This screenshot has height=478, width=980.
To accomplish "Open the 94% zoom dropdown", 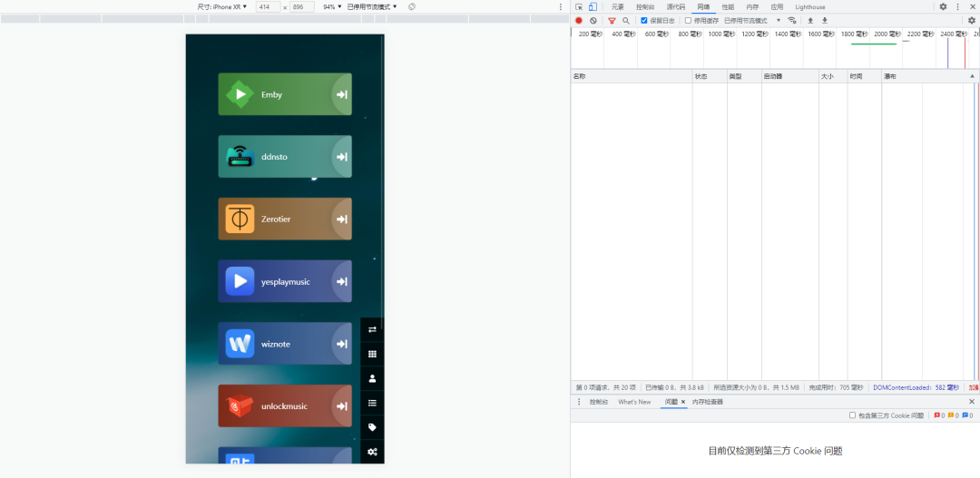I will (x=332, y=7).
